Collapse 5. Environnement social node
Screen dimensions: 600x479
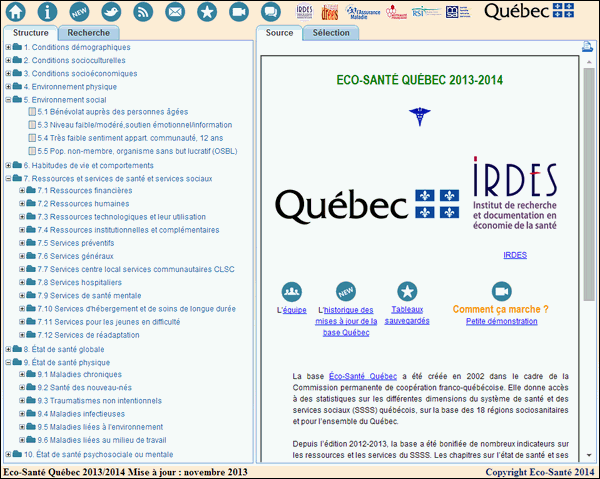click(x=8, y=100)
